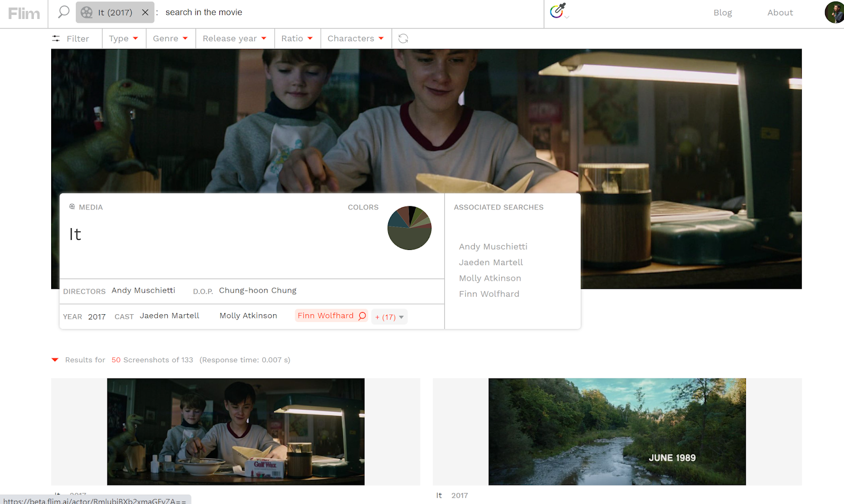Click the film reel icon in the It (2017) chip

[x=87, y=12]
